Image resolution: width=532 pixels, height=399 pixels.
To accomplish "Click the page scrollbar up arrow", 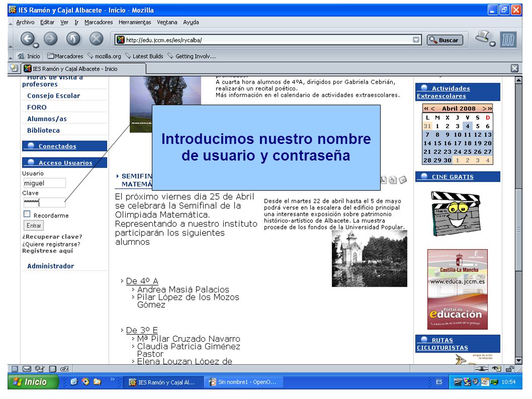I will pyautogui.click(x=518, y=81).
